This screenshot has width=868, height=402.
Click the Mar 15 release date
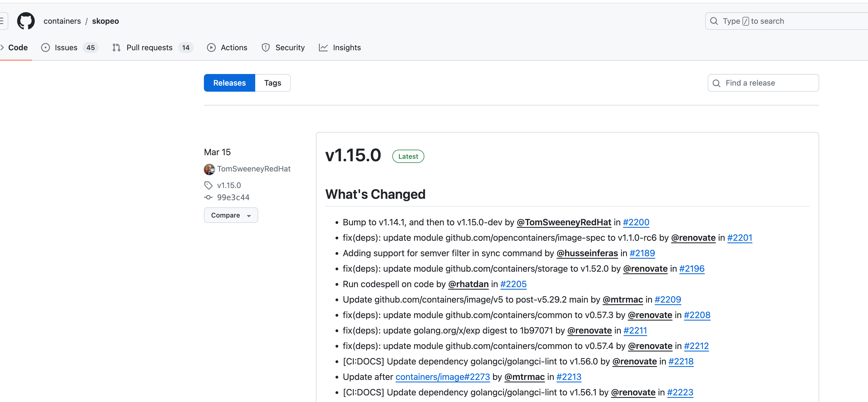click(x=217, y=152)
